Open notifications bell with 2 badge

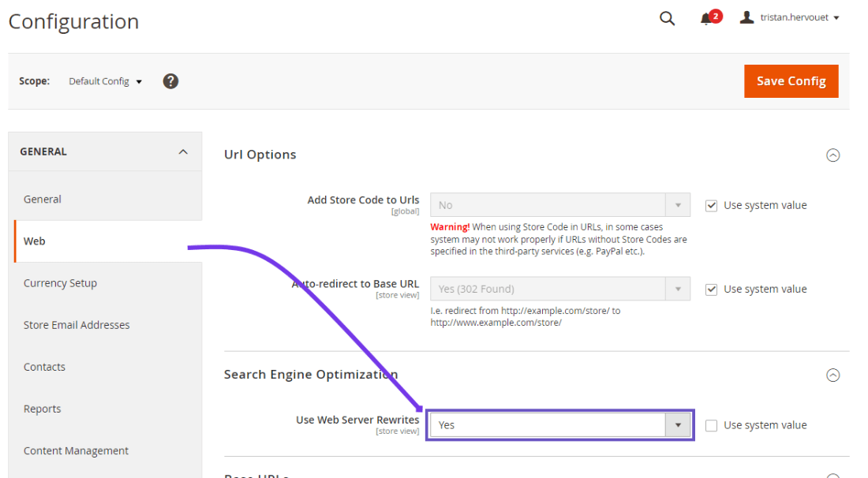coord(710,17)
